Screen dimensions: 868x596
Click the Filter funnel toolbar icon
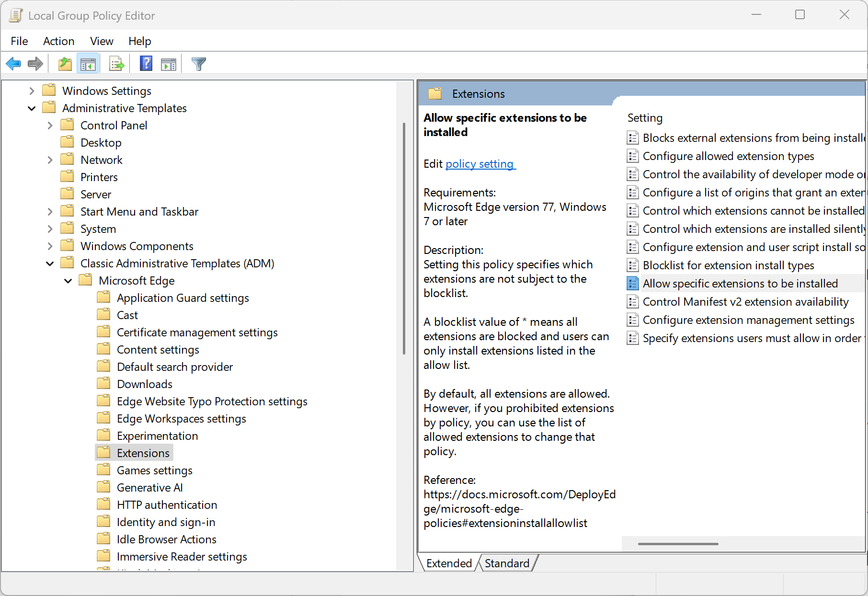coord(198,64)
